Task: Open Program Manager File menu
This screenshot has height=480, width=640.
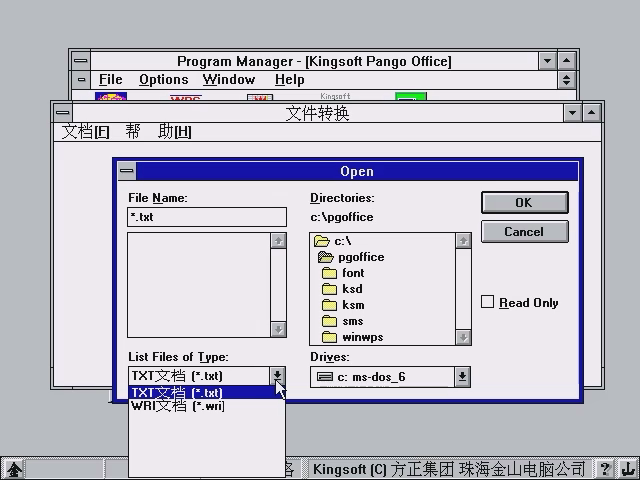Action: pos(111,80)
